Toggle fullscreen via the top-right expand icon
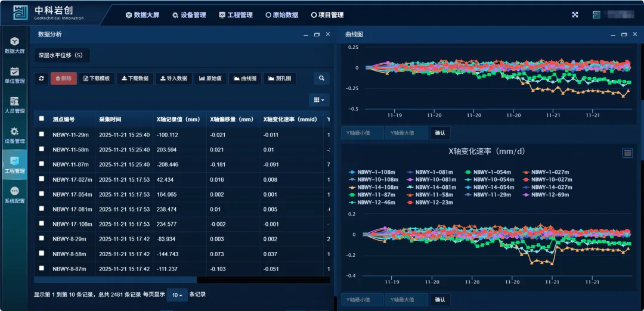644x311 pixels. pos(575,15)
